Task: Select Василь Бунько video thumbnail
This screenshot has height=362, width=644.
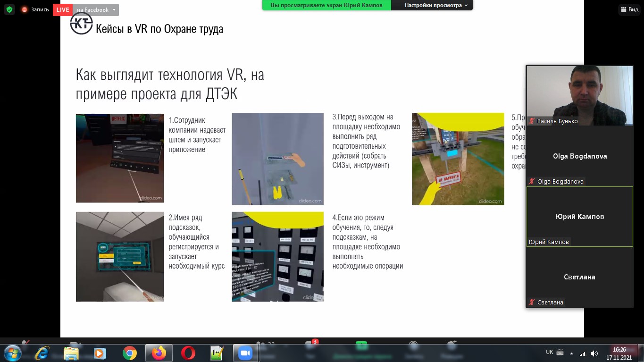Action: (x=579, y=95)
